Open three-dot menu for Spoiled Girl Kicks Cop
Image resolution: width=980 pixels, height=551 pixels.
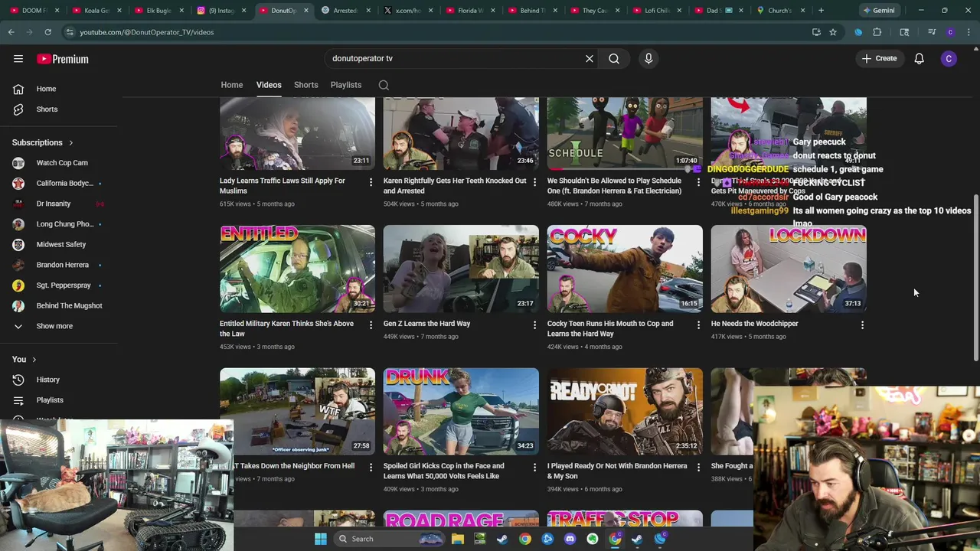click(x=534, y=467)
